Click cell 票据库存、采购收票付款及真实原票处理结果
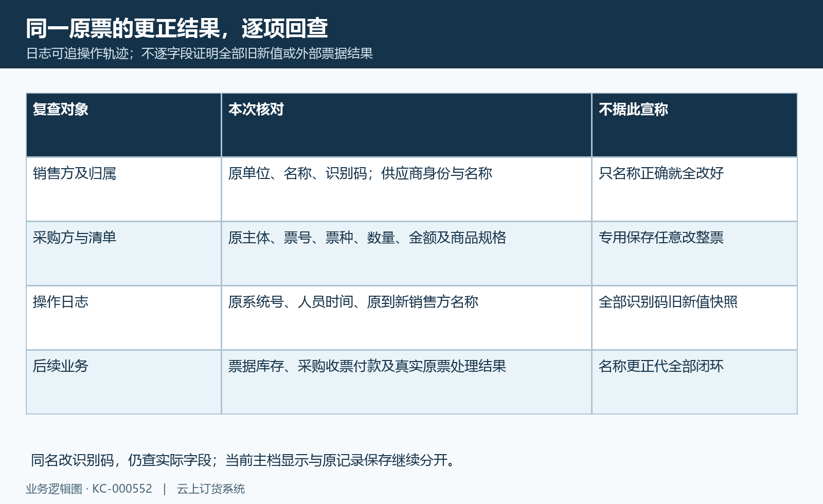823x504 pixels. click(x=406, y=382)
